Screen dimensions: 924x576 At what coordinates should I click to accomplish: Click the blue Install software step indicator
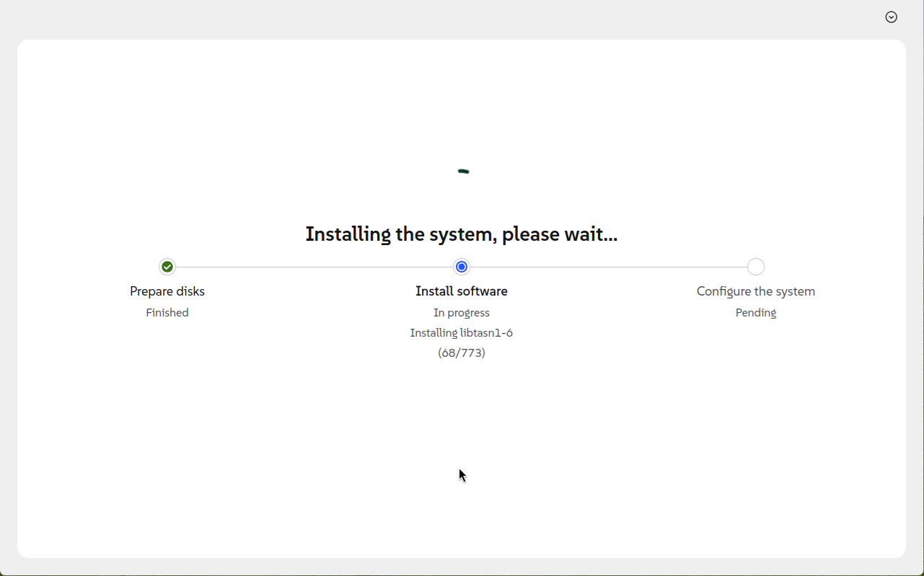point(462,267)
